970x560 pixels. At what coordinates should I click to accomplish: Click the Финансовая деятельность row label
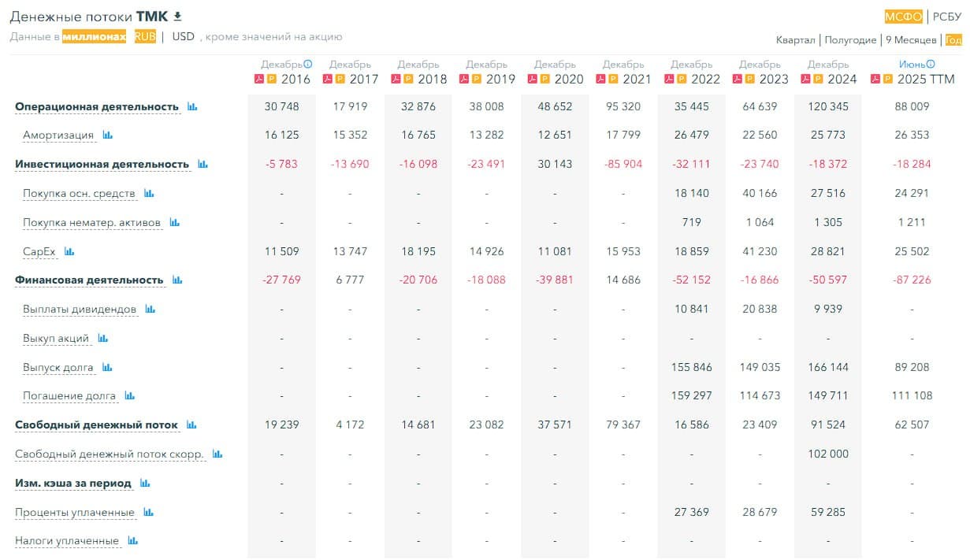coord(89,280)
